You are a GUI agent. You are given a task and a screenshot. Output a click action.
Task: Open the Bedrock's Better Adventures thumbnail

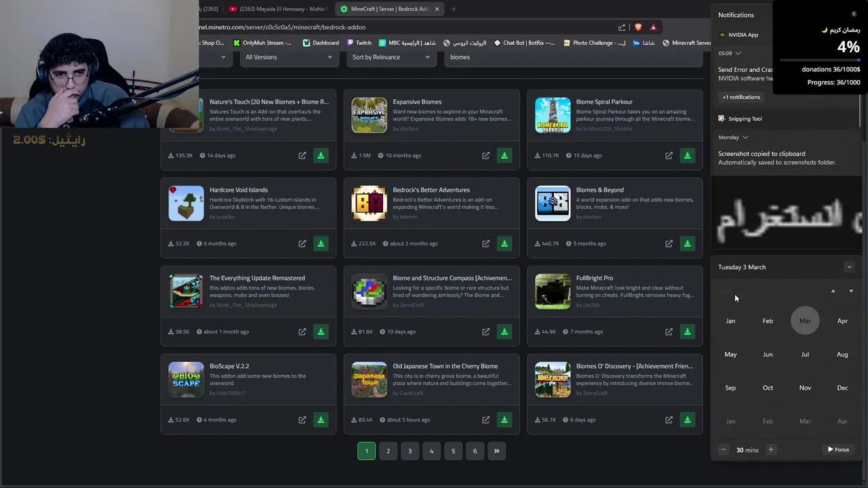pos(369,203)
